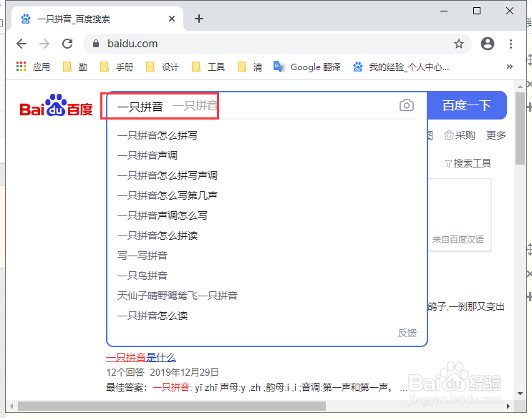Open the Google 翻译 bookmark
This screenshot has width=532, height=418.
(307, 67)
